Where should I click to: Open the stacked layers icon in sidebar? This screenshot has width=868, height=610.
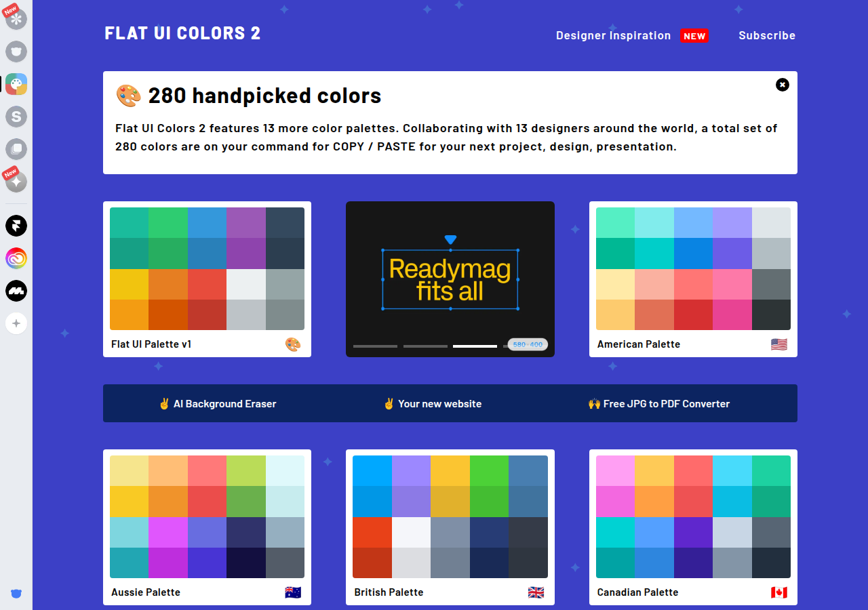(16, 149)
